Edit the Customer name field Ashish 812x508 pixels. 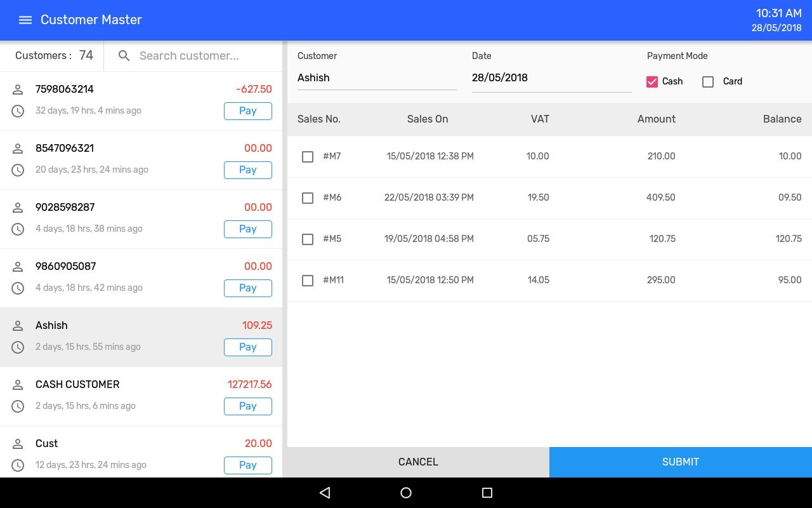377,78
